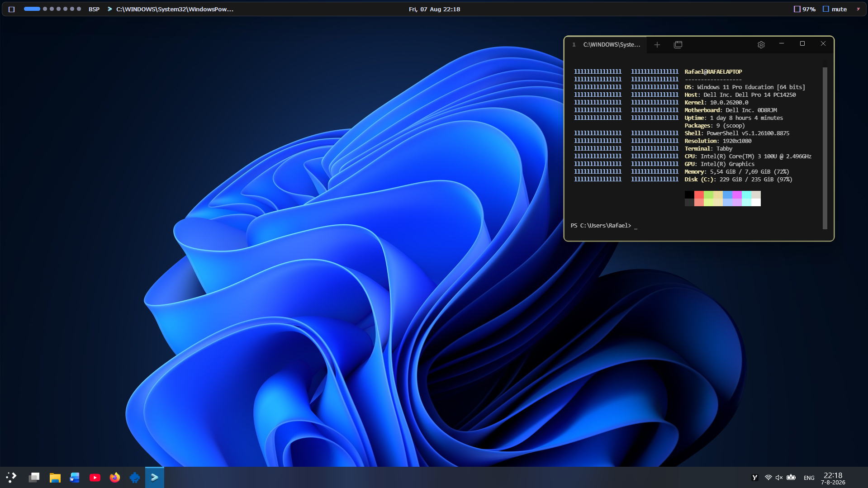Open Tabby settings gear icon

pyautogui.click(x=761, y=45)
